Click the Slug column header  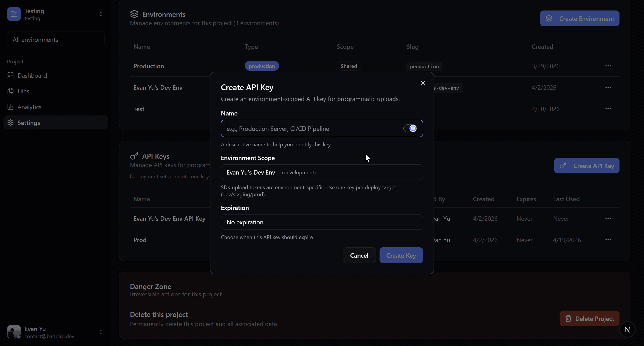[x=412, y=47]
